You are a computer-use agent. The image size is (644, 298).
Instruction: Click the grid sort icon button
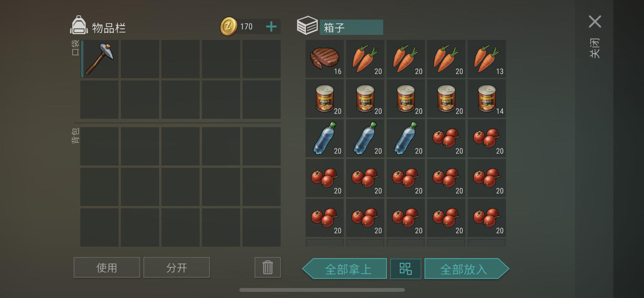pyautogui.click(x=406, y=269)
